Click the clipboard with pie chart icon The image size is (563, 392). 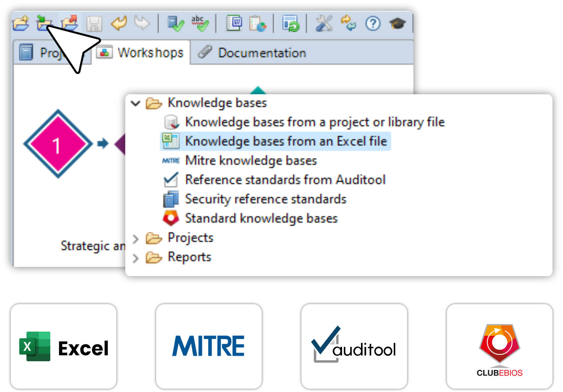click(x=257, y=24)
